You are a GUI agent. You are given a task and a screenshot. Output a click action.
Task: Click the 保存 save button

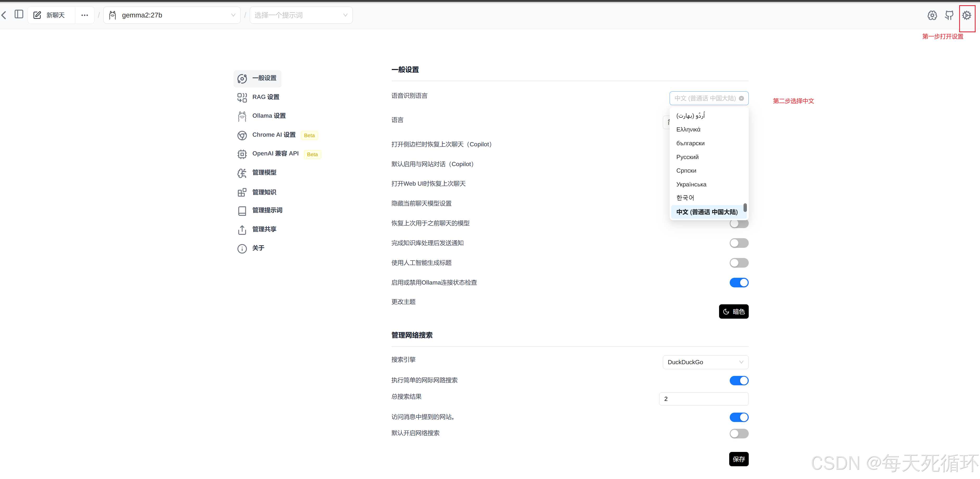[738, 459]
